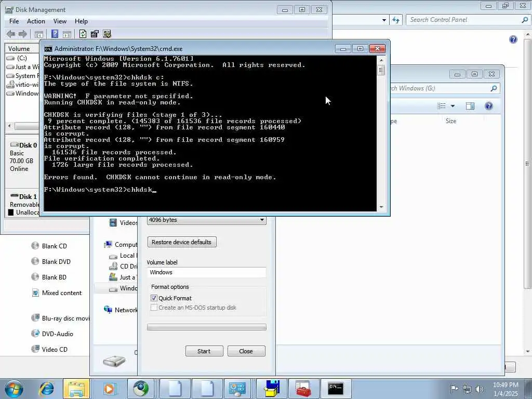Open the Properties icon in Disk Management toolbar
This screenshot has height=399, width=532.
pos(95,34)
